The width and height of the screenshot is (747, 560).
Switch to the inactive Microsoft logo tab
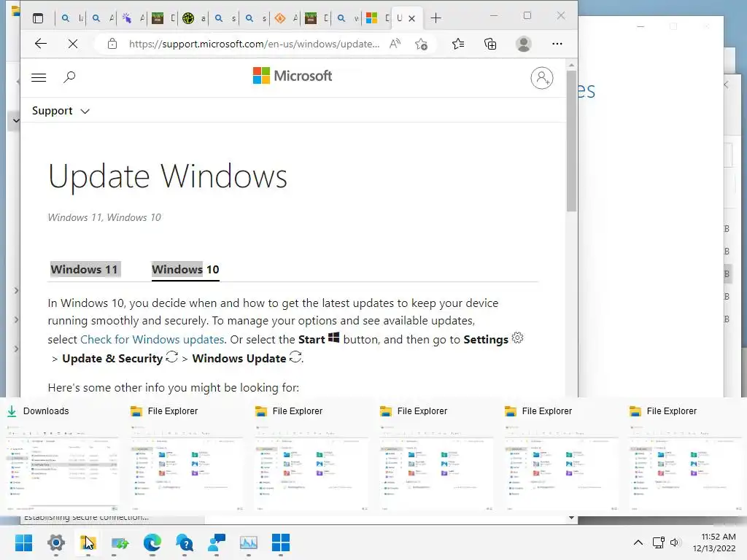coord(377,18)
